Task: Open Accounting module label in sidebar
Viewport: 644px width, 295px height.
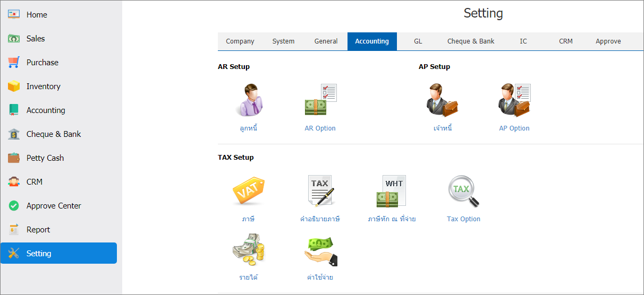Action: click(x=46, y=110)
